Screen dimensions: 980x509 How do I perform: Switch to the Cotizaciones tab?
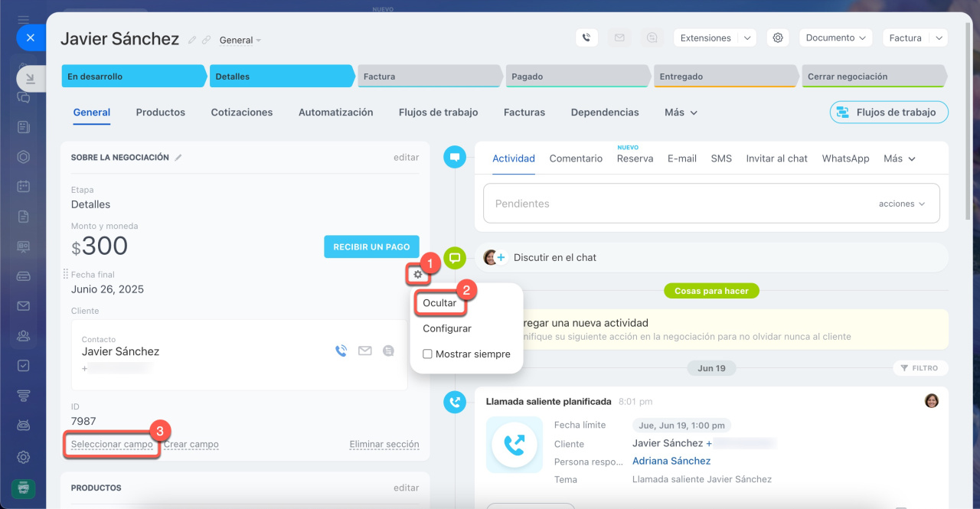point(242,113)
